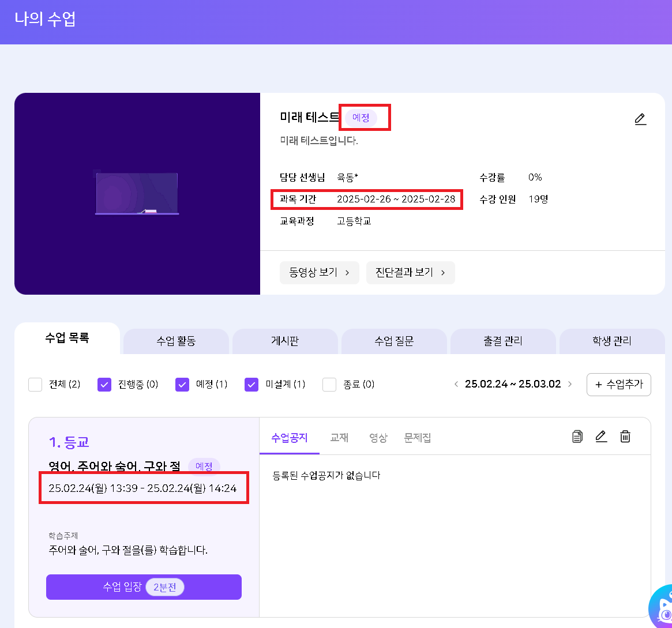The image size is (672, 628).
Task: Open the 출결 관리 tab
Action: tap(503, 341)
